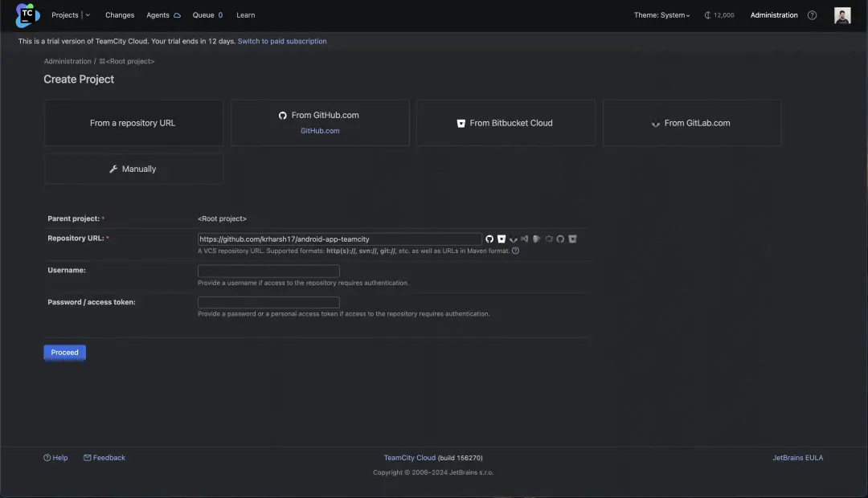The image size is (868, 498).
Task: Click the Administration breadcrumb link
Action: pyautogui.click(x=68, y=61)
